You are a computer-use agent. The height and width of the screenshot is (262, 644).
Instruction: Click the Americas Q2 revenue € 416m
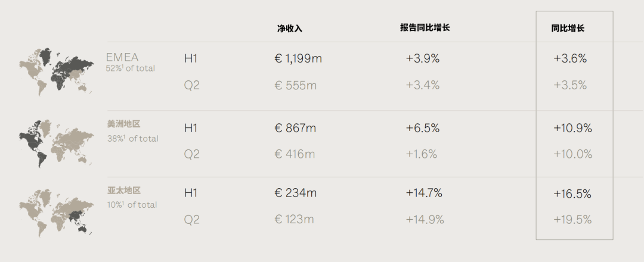pos(295,154)
